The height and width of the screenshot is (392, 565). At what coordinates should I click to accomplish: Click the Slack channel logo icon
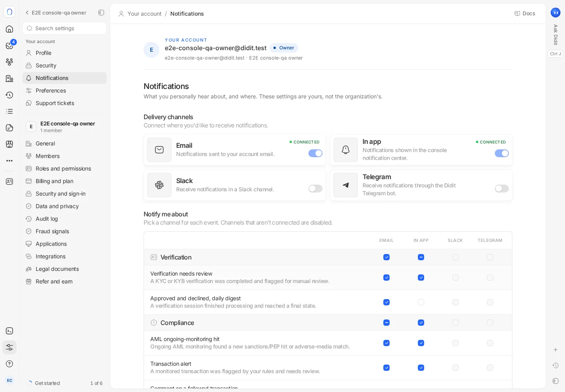click(159, 185)
